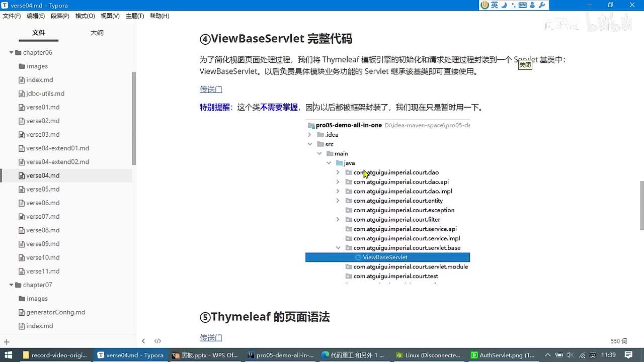Image resolution: width=644 pixels, height=362 pixels.
Task: Toggle the moon half-width icon in IME bar
Action: 505,5
